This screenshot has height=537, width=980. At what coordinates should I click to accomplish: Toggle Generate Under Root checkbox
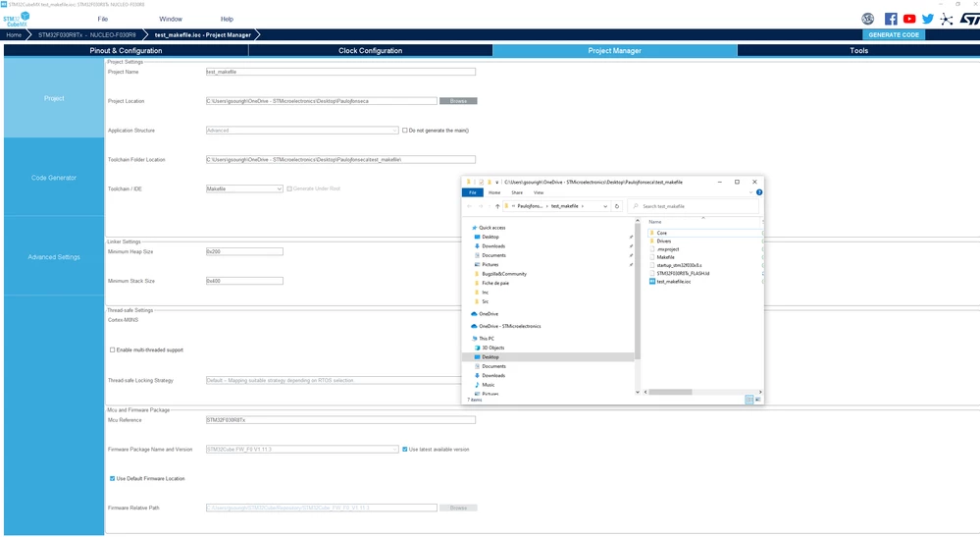coord(289,188)
